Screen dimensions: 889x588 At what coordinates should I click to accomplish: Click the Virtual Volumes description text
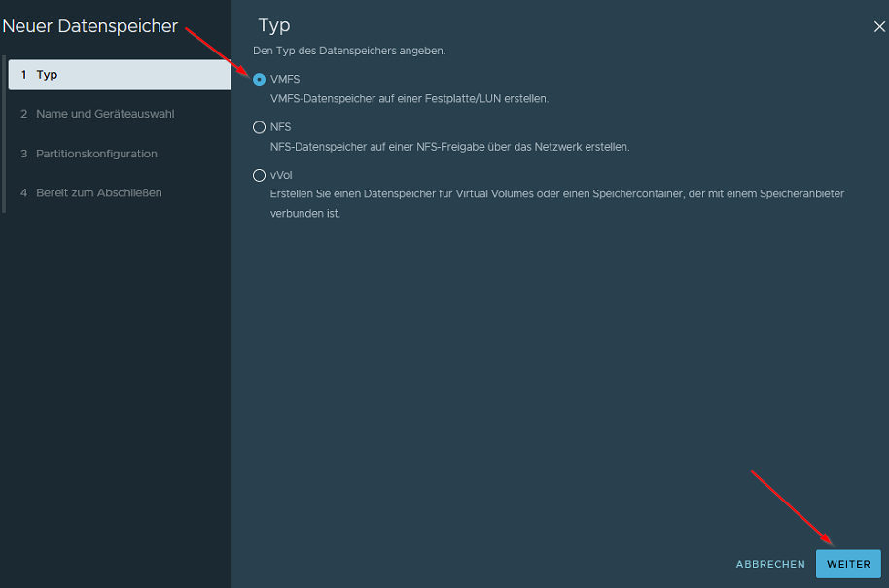click(556, 194)
